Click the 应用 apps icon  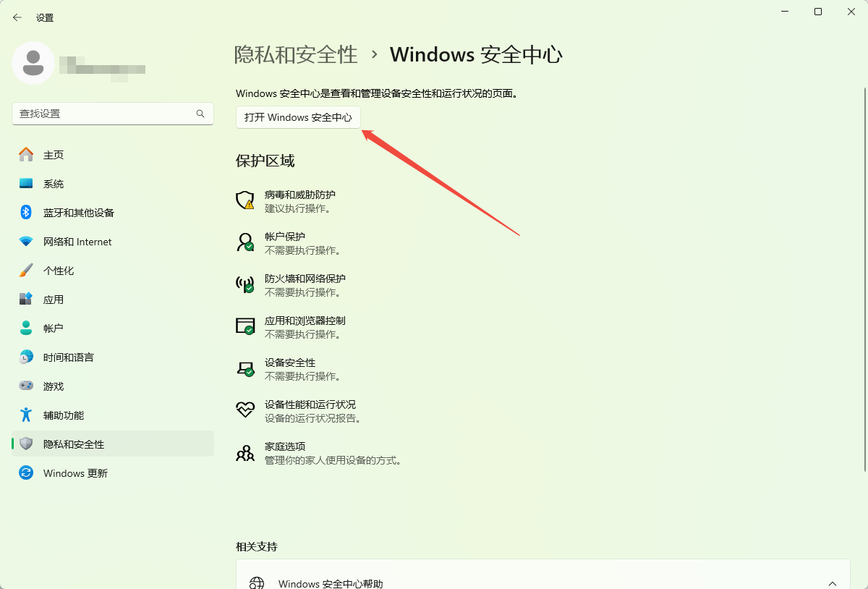pos(26,300)
